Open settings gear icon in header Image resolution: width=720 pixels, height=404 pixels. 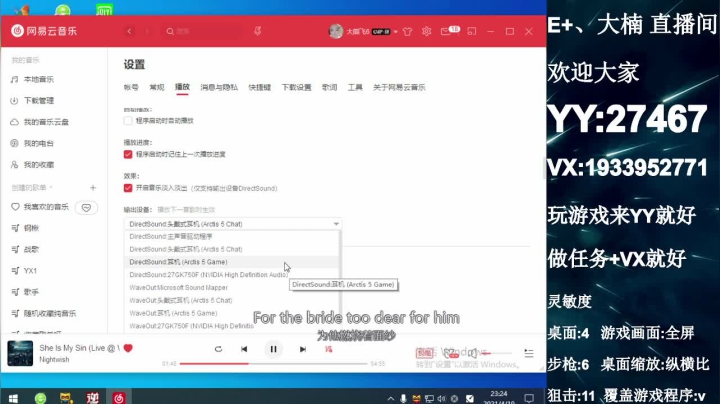[x=427, y=31]
